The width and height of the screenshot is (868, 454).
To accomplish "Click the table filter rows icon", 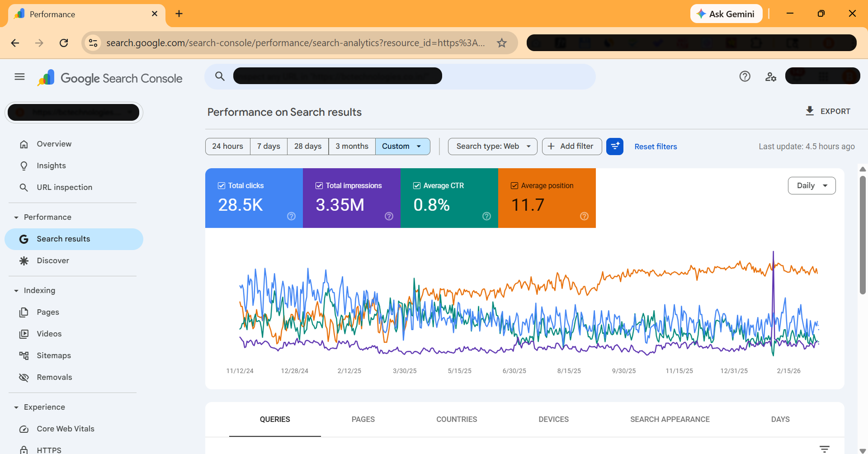I will tap(824, 449).
